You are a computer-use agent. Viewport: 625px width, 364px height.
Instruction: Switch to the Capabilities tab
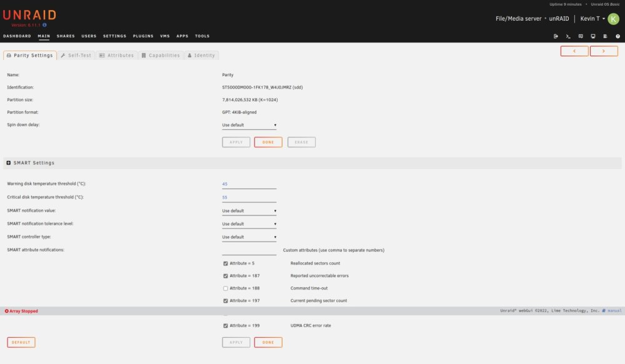161,56
